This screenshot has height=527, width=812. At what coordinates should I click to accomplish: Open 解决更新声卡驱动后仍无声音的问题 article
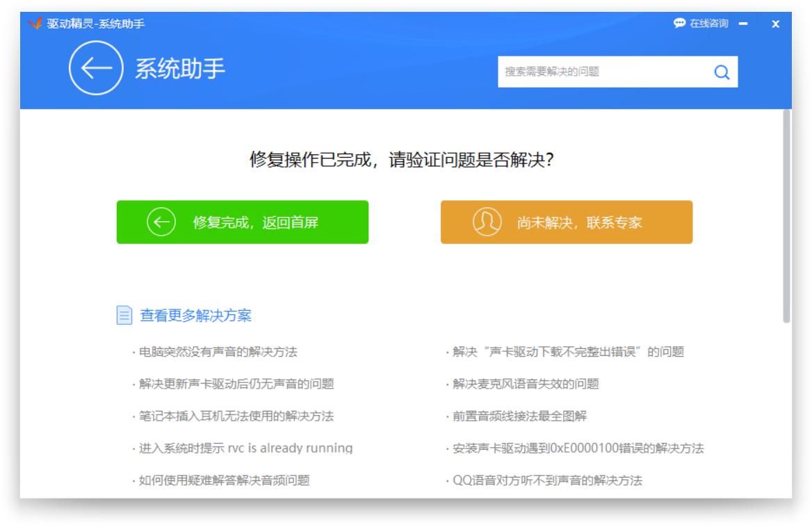click(236, 384)
